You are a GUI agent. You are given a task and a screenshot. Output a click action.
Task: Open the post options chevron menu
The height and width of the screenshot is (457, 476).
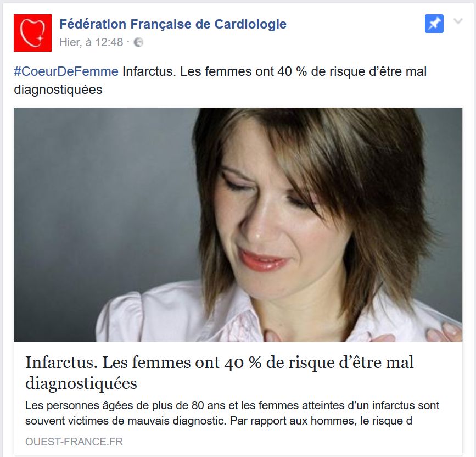pyautogui.click(x=458, y=21)
